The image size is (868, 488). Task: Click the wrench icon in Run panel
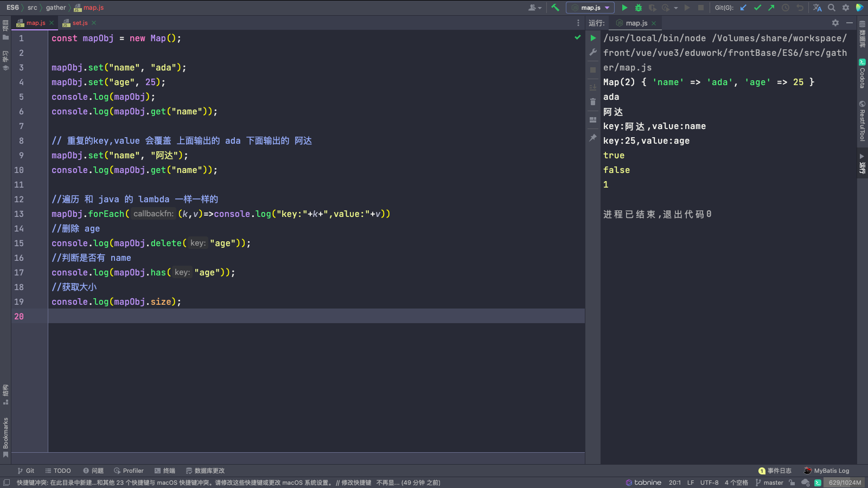(x=593, y=53)
